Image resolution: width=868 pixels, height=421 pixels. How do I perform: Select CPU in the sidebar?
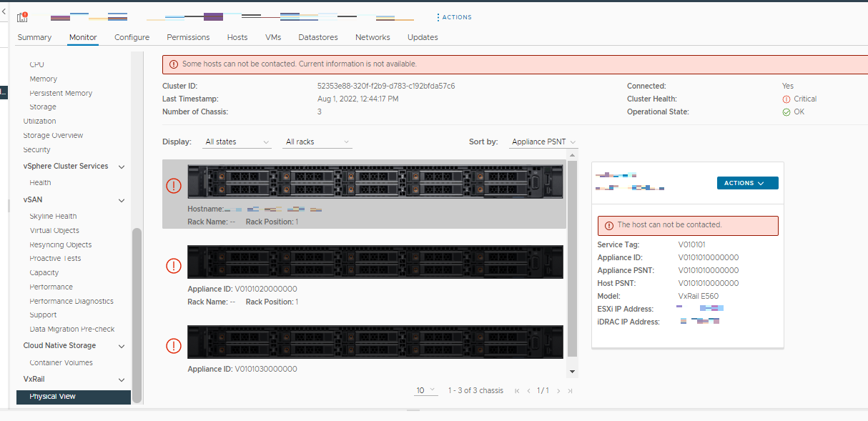click(x=36, y=64)
